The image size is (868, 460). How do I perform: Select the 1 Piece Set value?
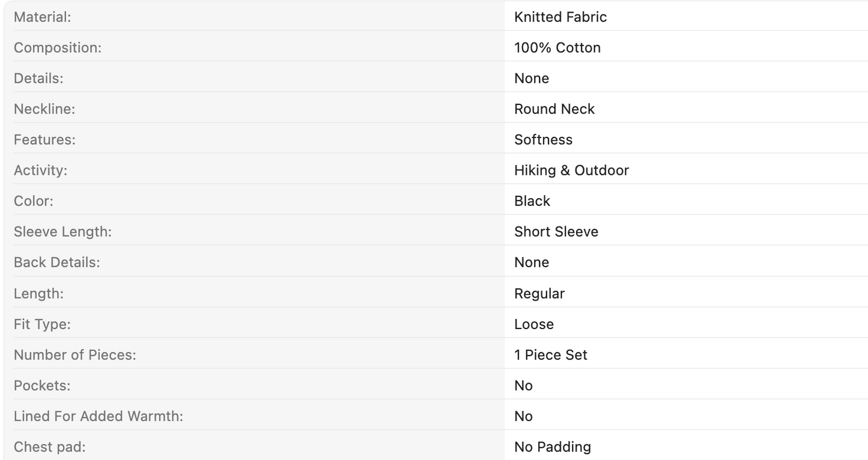point(551,354)
